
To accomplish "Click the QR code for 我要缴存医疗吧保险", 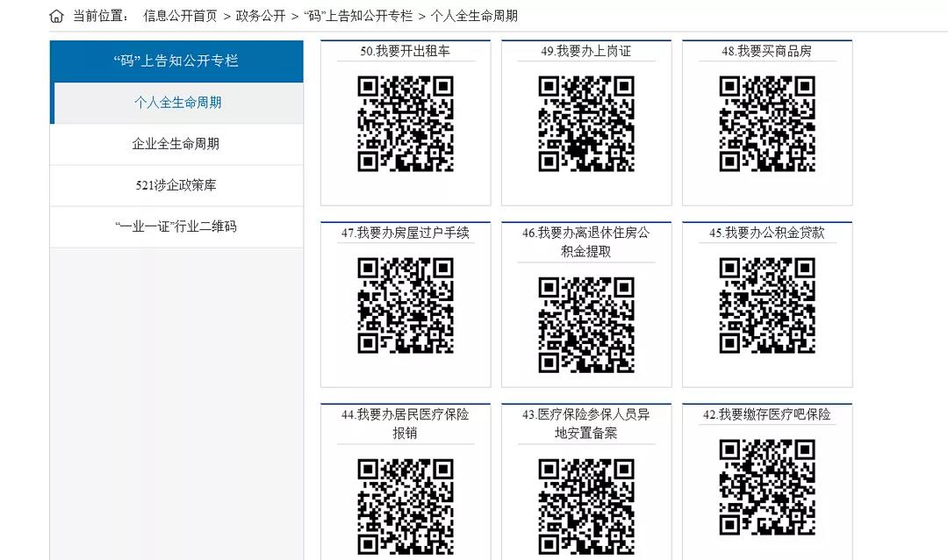I will (x=767, y=487).
